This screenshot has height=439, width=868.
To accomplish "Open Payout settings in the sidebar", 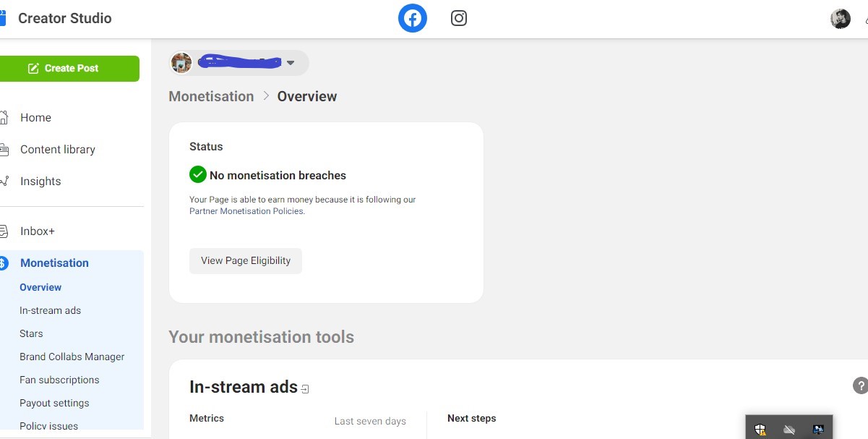I will [54, 403].
